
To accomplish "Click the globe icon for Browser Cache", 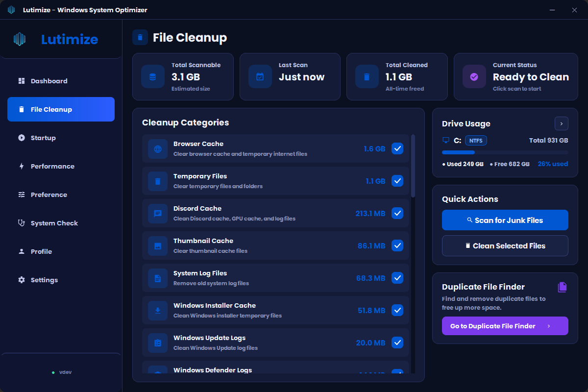I will [158, 149].
